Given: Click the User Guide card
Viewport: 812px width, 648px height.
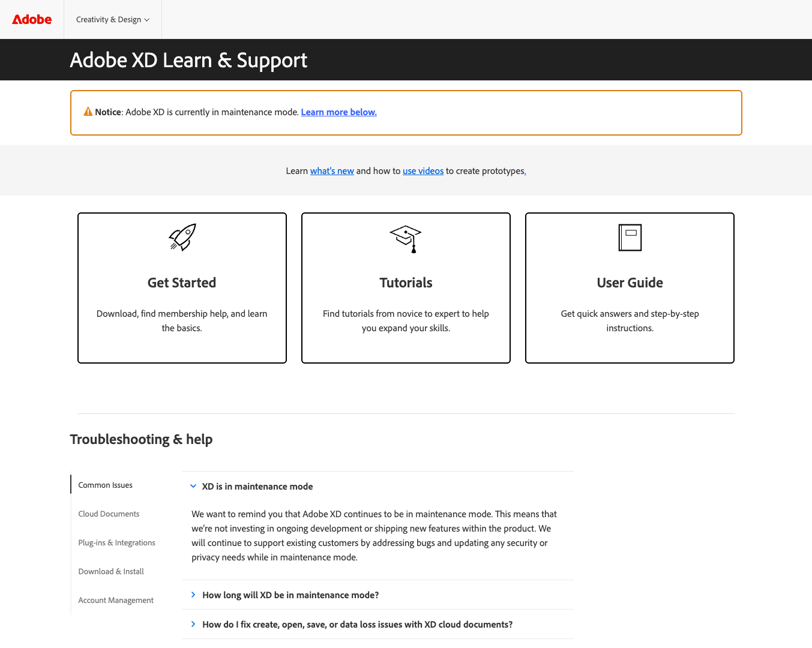Looking at the screenshot, I should (x=629, y=287).
